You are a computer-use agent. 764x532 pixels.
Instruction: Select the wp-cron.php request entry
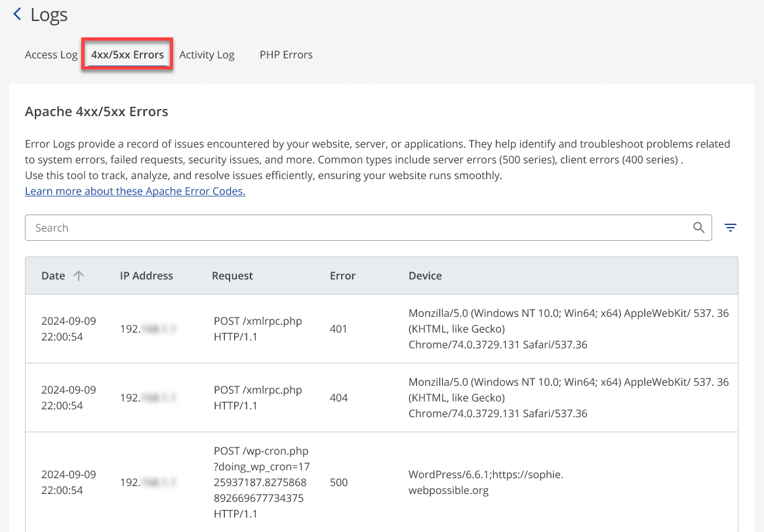(x=262, y=482)
